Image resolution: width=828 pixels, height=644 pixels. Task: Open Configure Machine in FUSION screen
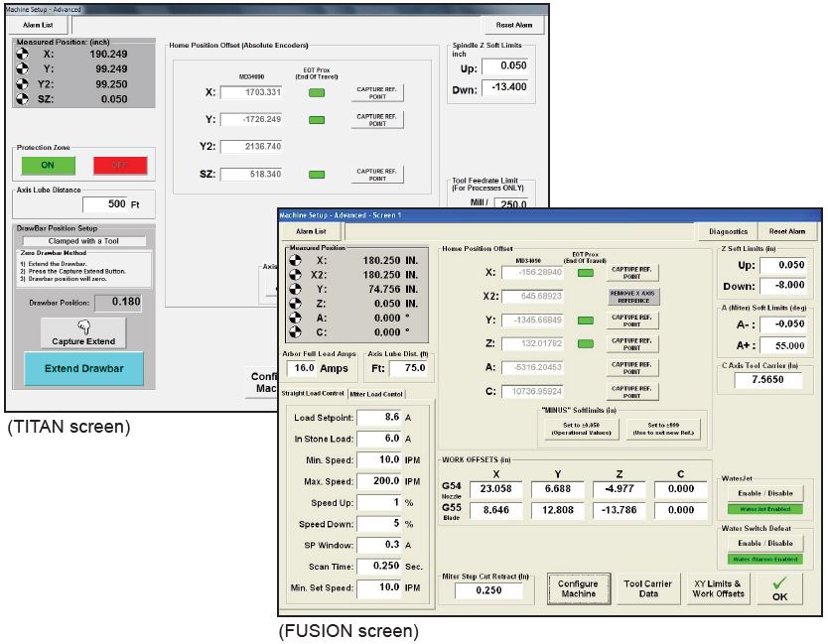pos(578,588)
